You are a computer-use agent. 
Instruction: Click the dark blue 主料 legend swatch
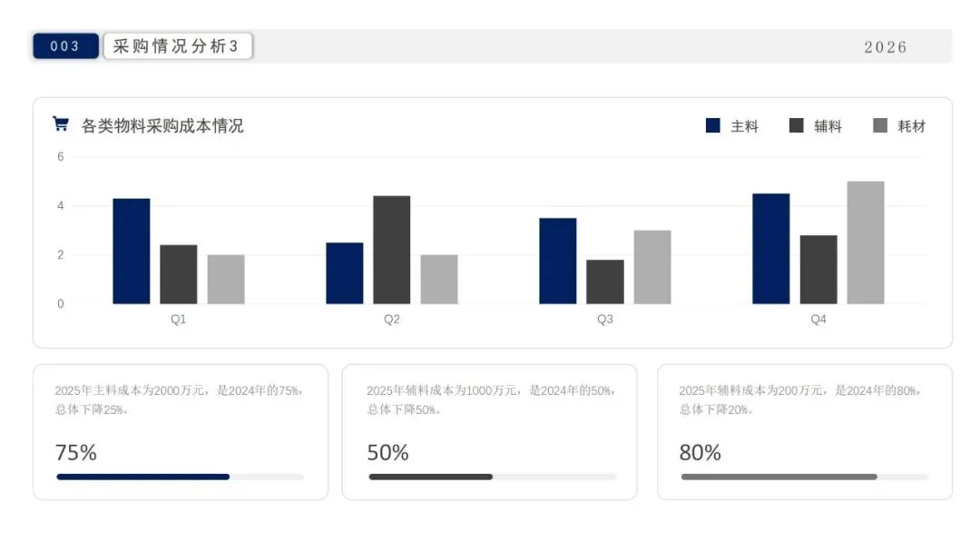coord(713,125)
